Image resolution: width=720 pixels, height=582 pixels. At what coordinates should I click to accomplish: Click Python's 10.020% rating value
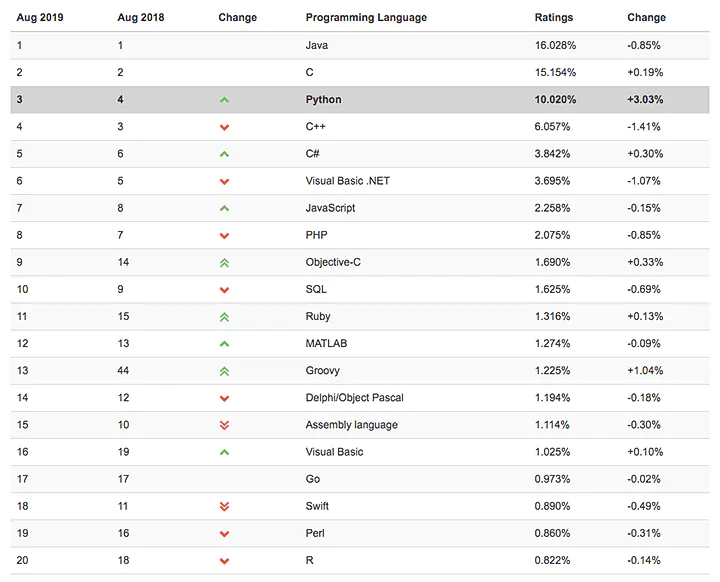click(x=557, y=100)
